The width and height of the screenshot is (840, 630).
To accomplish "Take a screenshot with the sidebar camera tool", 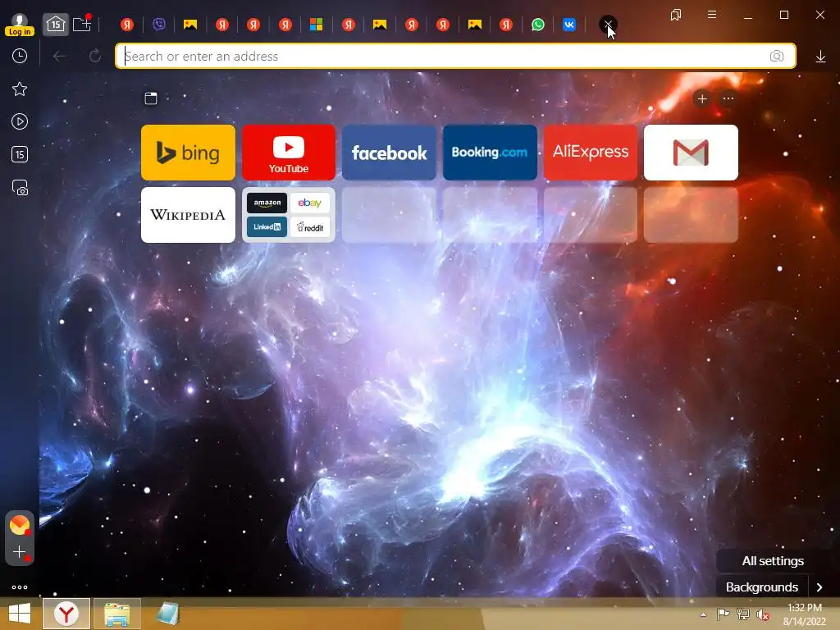I will click(x=20, y=188).
